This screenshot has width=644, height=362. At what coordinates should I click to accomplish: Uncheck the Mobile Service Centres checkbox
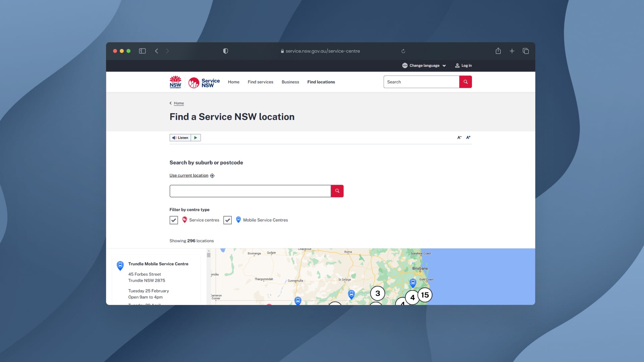point(227,220)
